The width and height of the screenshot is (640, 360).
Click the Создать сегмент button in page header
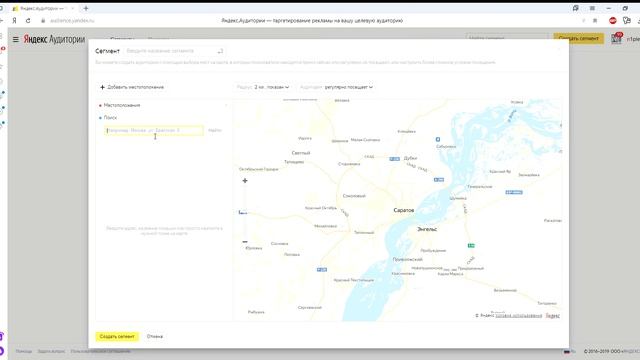click(578, 38)
